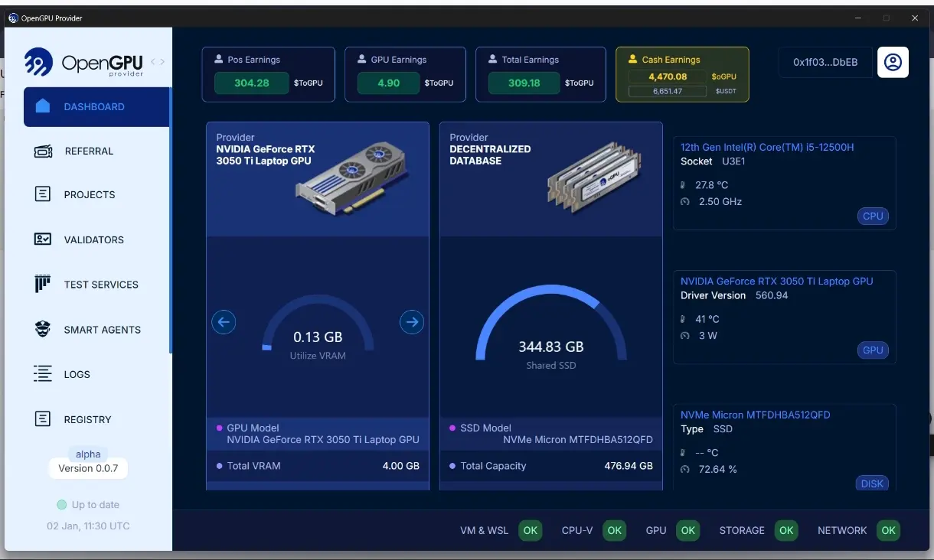Click the Pos Earnings lock icon
The height and width of the screenshot is (560, 934).
[218, 59]
